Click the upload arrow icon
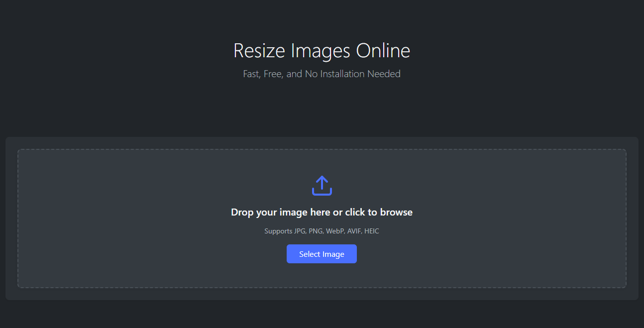 coord(322,185)
